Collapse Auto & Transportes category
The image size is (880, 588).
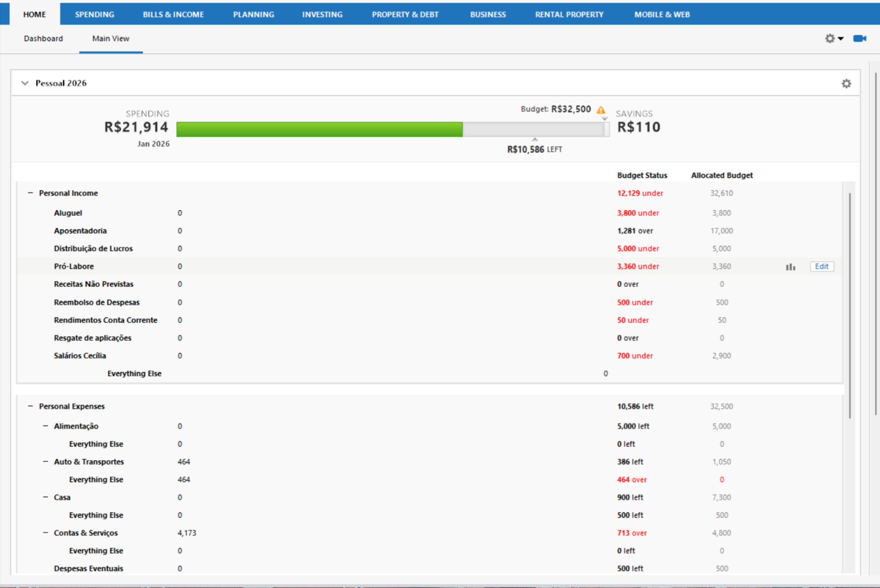pyautogui.click(x=46, y=461)
